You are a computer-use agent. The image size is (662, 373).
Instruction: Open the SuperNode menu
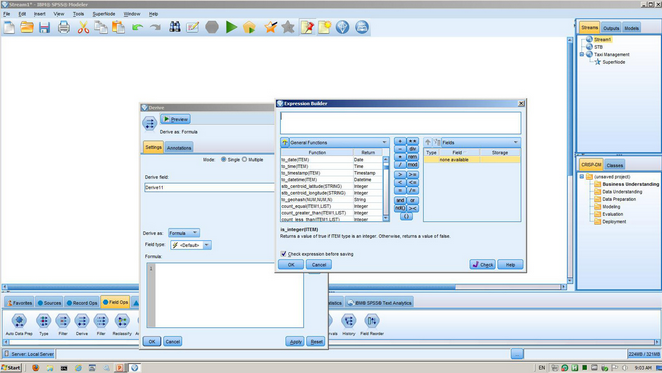(x=104, y=14)
